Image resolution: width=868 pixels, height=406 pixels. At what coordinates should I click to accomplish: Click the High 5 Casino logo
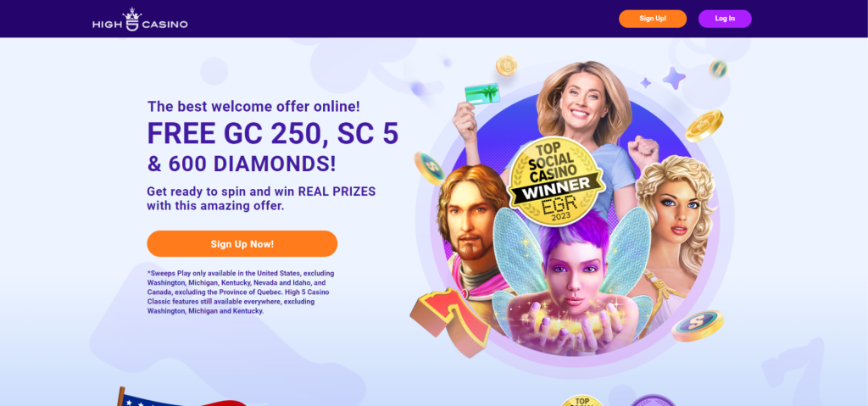pyautogui.click(x=140, y=19)
